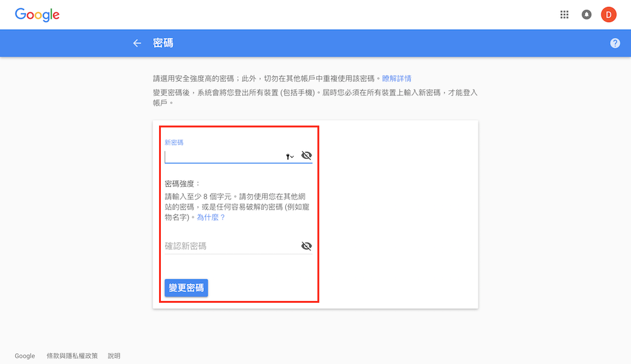Open the 說明 footer link

coord(114,356)
